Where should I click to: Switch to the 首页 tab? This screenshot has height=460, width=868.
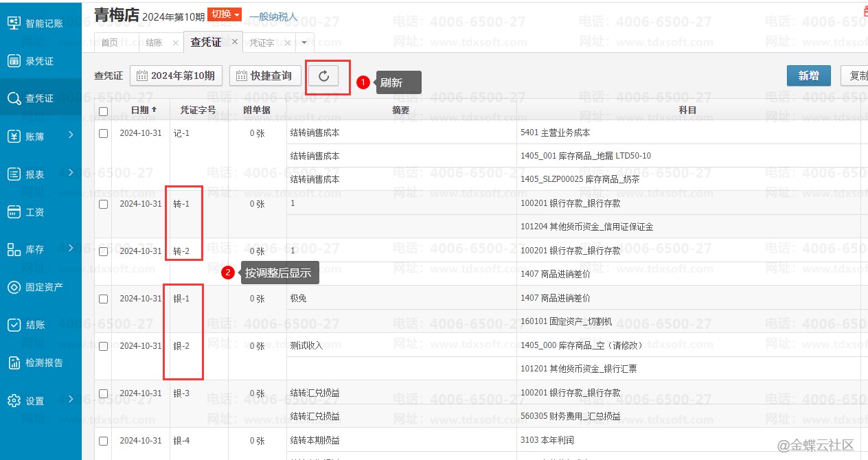(x=109, y=43)
